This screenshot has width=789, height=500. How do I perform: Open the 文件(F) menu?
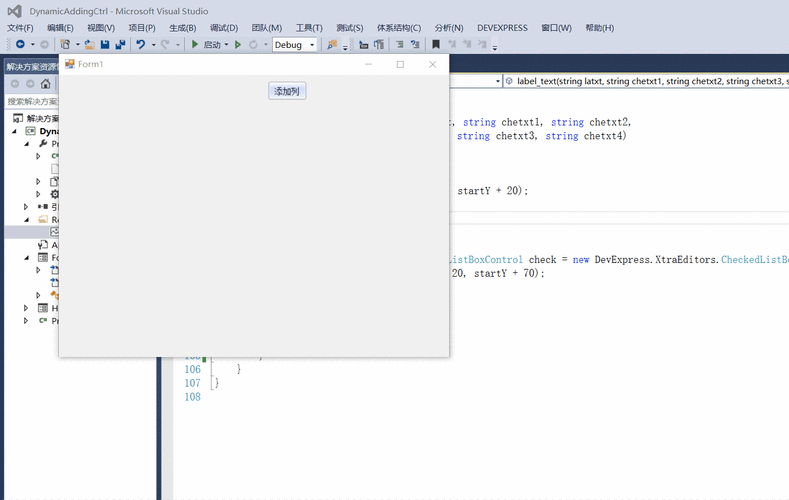coord(20,28)
